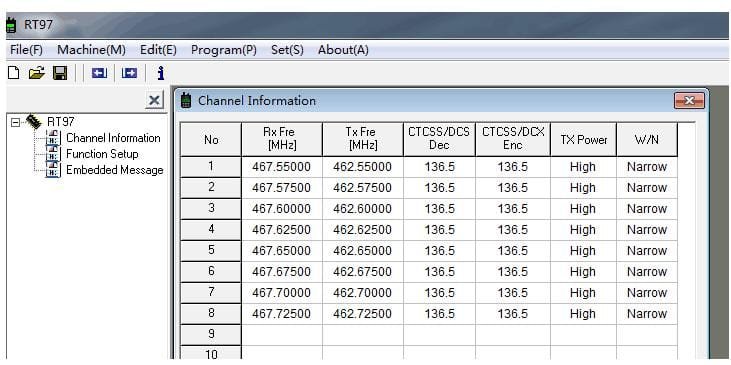Open the Program(P) menu

coord(224,50)
